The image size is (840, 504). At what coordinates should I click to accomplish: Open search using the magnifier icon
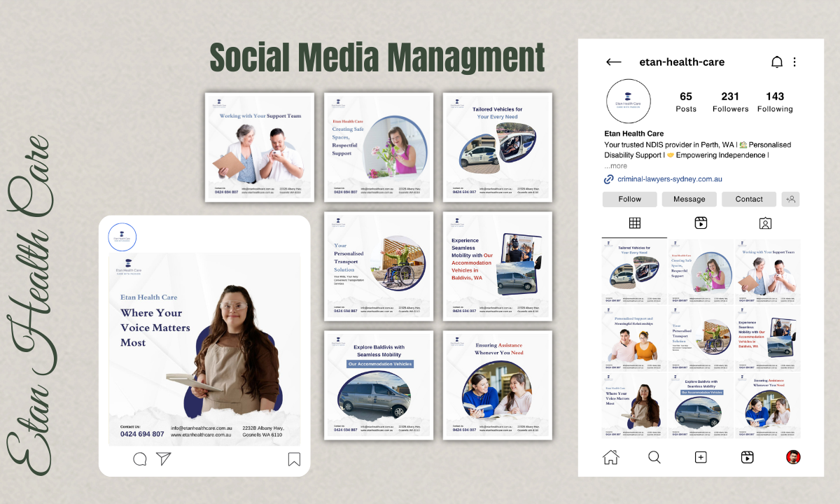coord(654,456)
